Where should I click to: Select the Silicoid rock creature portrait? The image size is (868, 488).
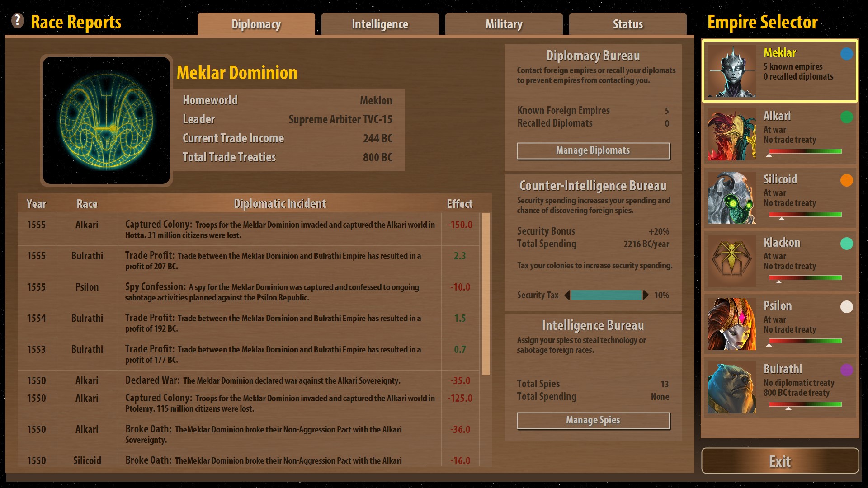coord(731,197)
